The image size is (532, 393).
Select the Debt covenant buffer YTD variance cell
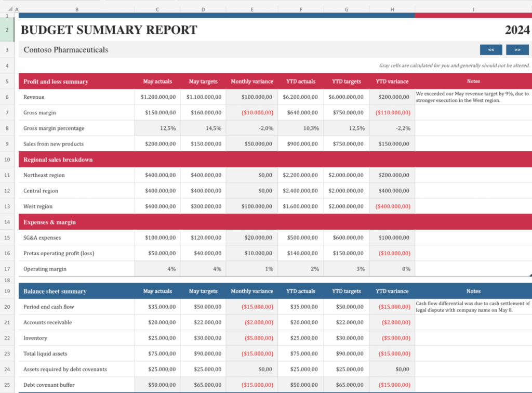392,385
